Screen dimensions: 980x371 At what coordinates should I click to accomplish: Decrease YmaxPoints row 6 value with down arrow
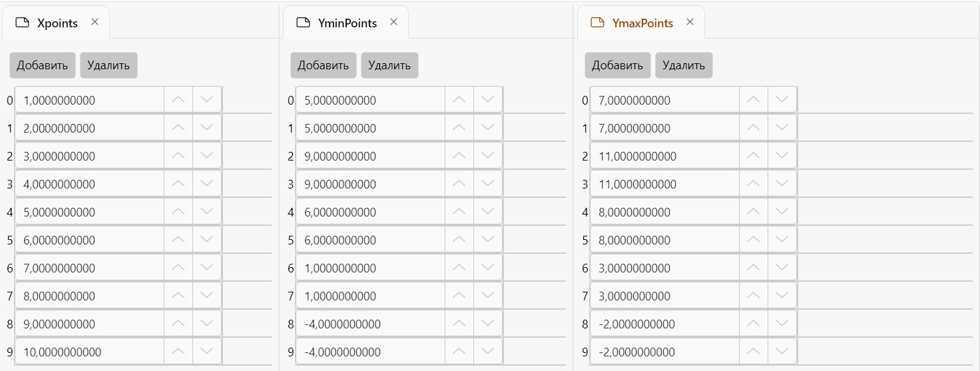click(782, 268)
